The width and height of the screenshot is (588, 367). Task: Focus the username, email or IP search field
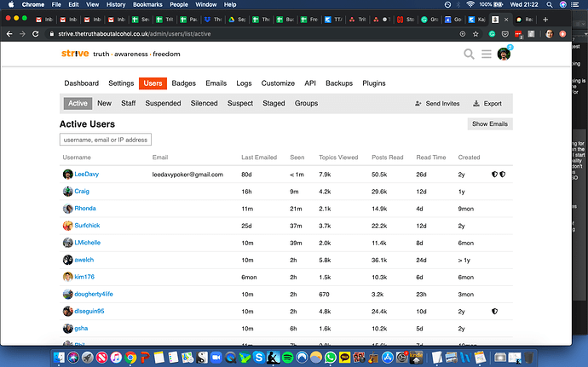point(106,140)
